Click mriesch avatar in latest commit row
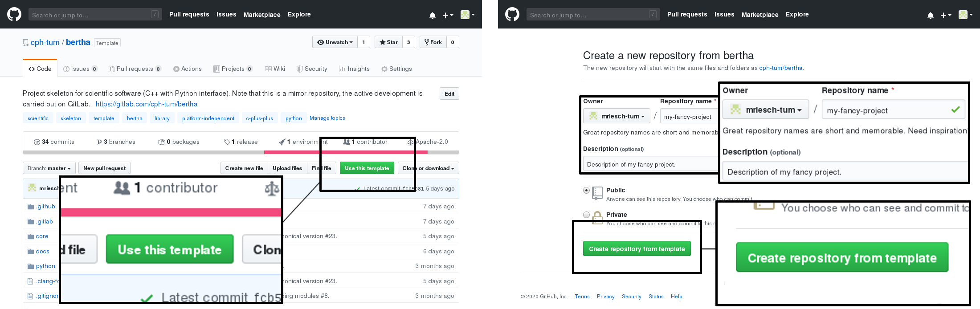The height and width of the screenshot is (309, 980). (x=32, y=188)
